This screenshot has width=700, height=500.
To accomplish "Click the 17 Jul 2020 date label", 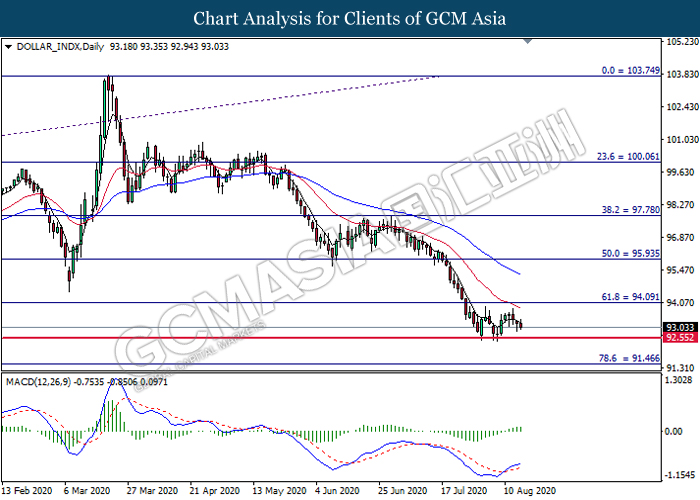I will tap(464, 491).
